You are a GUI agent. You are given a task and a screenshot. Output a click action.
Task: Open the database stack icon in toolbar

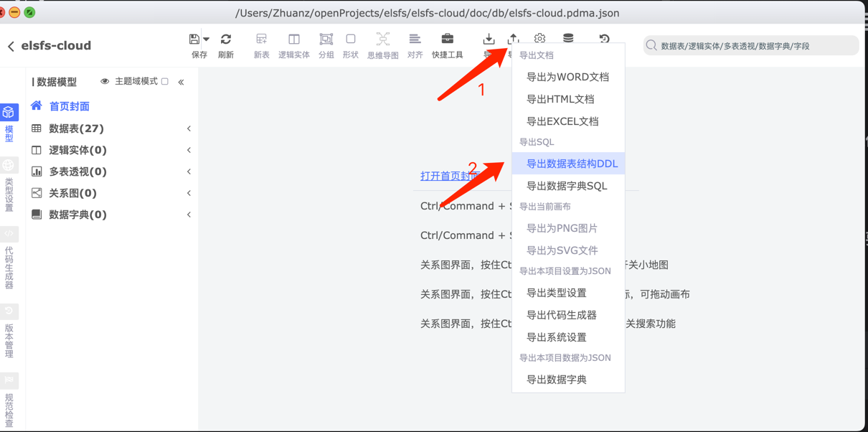coord(568,39)
